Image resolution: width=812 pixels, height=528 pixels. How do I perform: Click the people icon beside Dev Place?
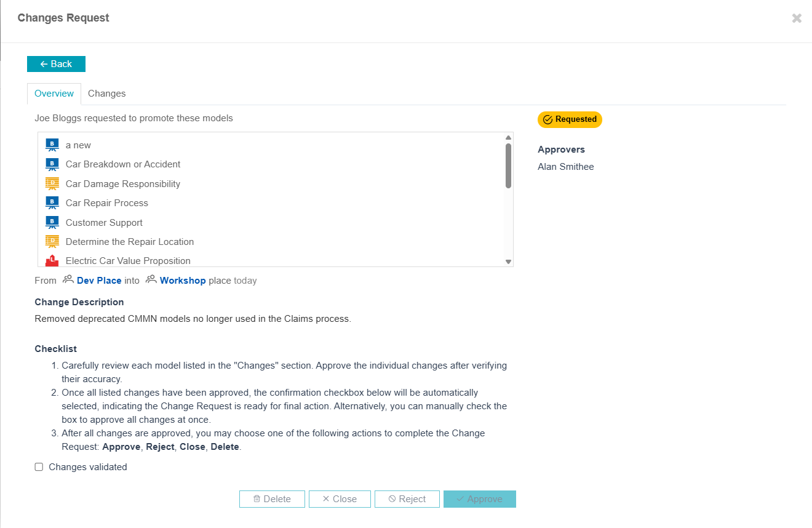(x=68, y=280)
